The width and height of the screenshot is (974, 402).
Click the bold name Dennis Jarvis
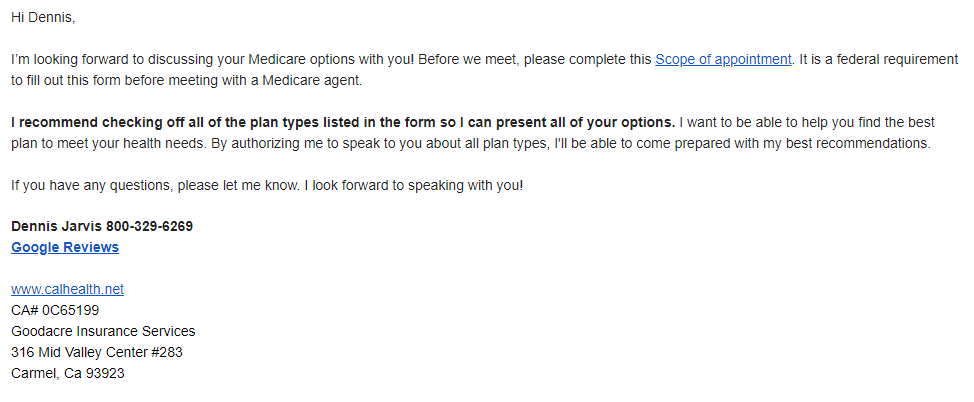coord(57,226)
